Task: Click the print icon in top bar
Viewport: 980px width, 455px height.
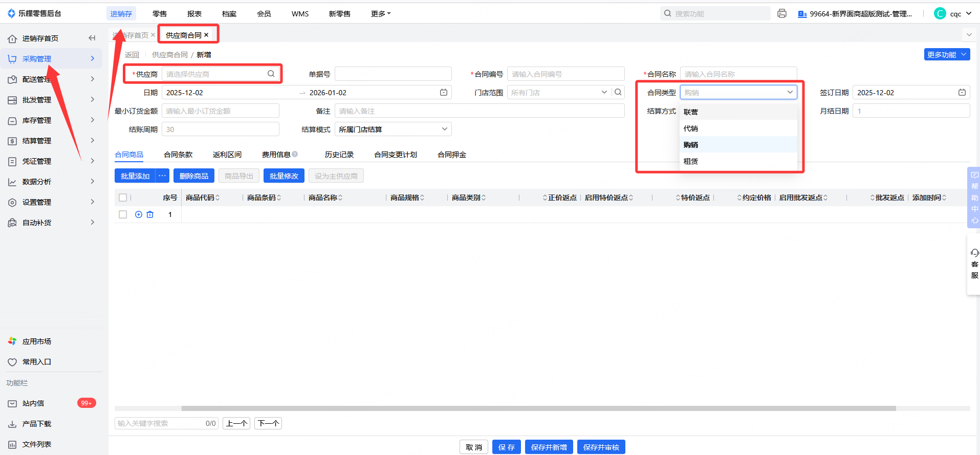Action: point(782,14)
